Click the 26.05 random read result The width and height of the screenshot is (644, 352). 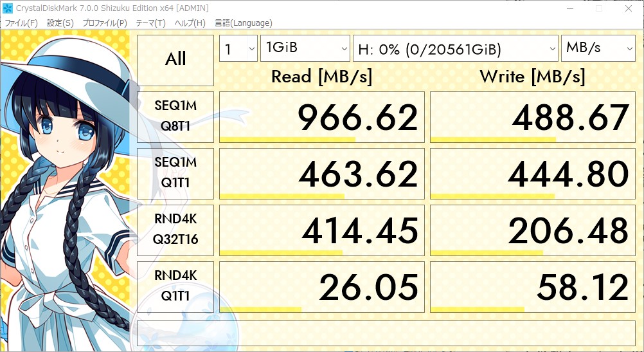coord(321,287)
